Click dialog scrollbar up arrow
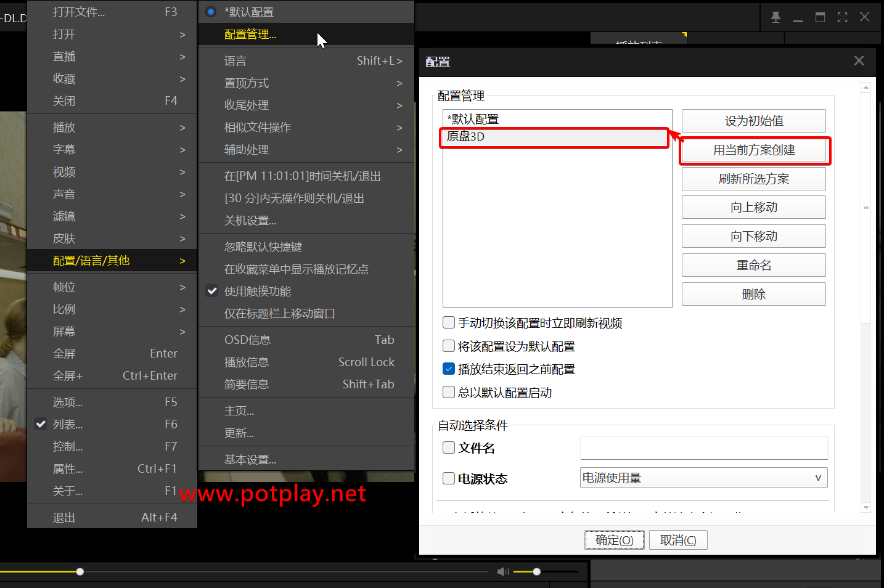Screen dimensions: 884x588 tap(866, 88)
